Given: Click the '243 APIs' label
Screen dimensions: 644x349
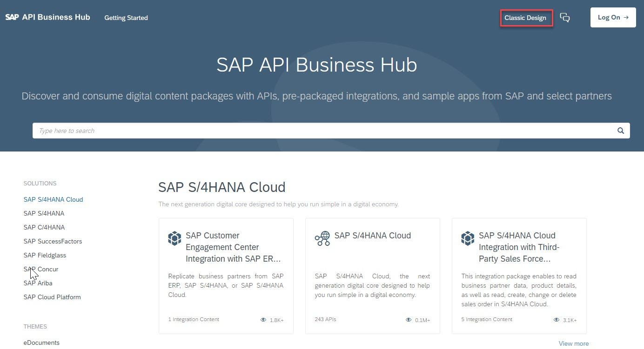Looking at the screenshot, I should click(x=325, y=319).
